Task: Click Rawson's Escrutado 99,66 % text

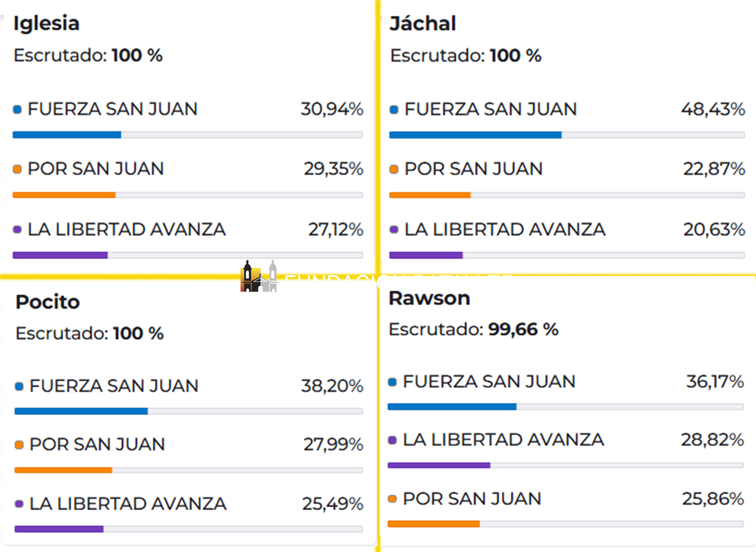Action: click(x=474, y=329)
